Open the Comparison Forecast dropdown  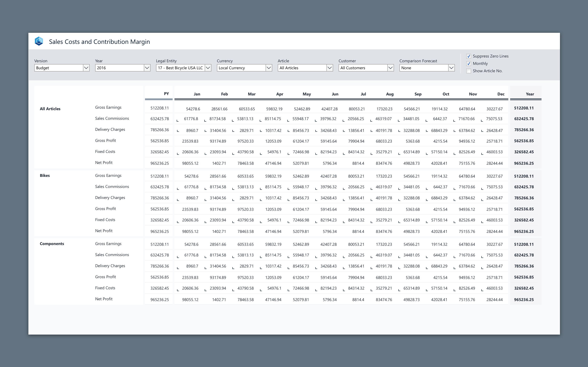click(451, 68)
